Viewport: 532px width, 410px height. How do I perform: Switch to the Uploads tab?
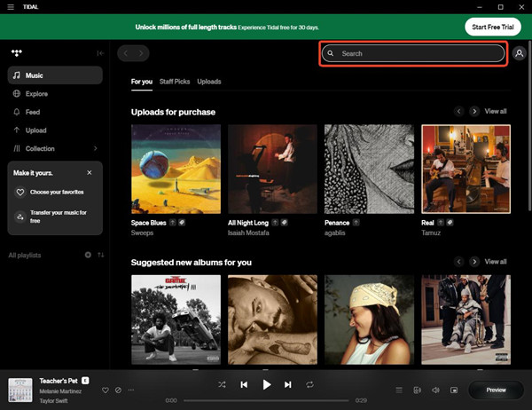[209, 82]
